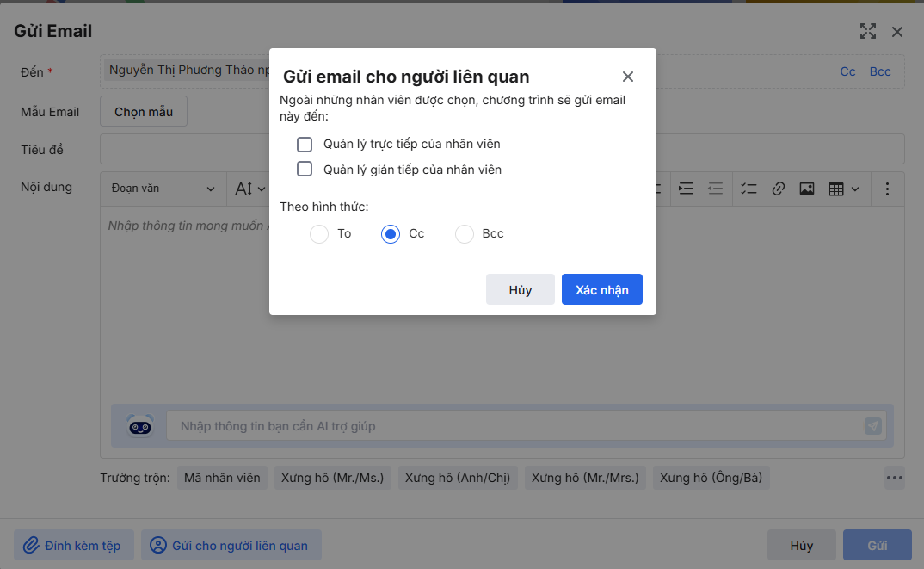Expand the Gửi Email window to fullscreen
Image resolution: width=924 pixels, height=569 pixels.
click(x=868, y=32)
